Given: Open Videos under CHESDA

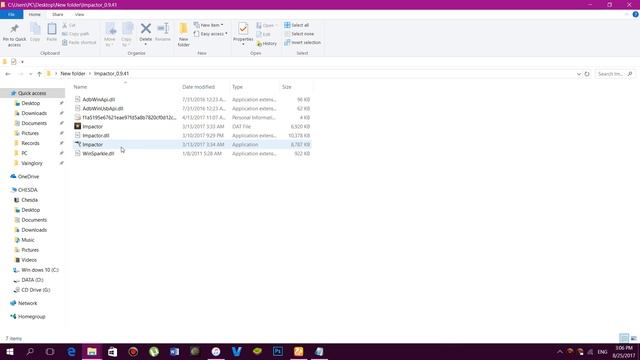Looking at the screenshot, I should pos(29,260).
